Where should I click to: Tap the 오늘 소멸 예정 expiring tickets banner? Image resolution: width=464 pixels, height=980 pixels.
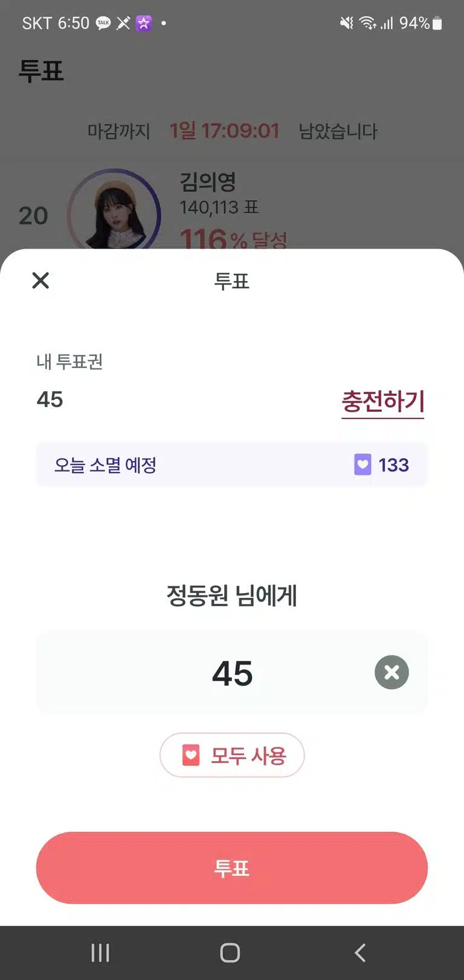coord(232,465)
